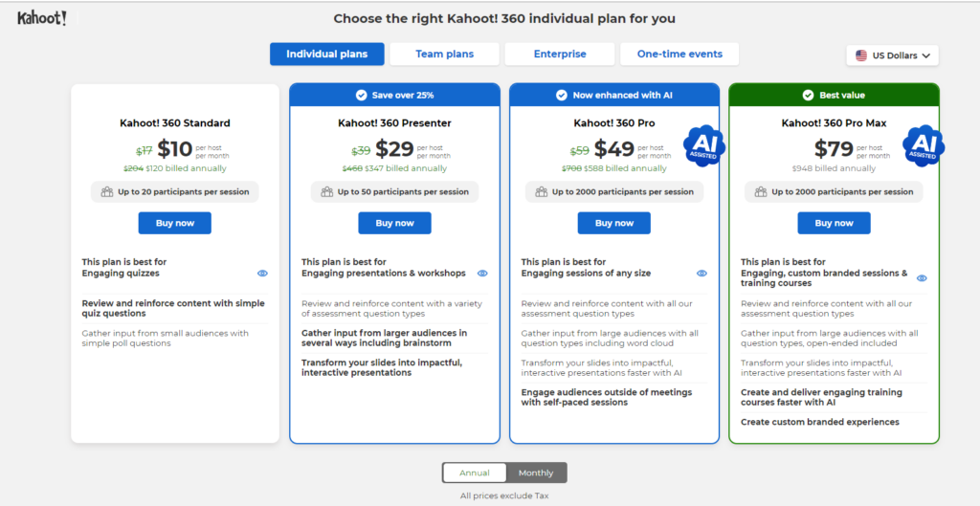Switch to Team plans tab
The width and height of the screenshot is (980, 506).
(444, 55)
